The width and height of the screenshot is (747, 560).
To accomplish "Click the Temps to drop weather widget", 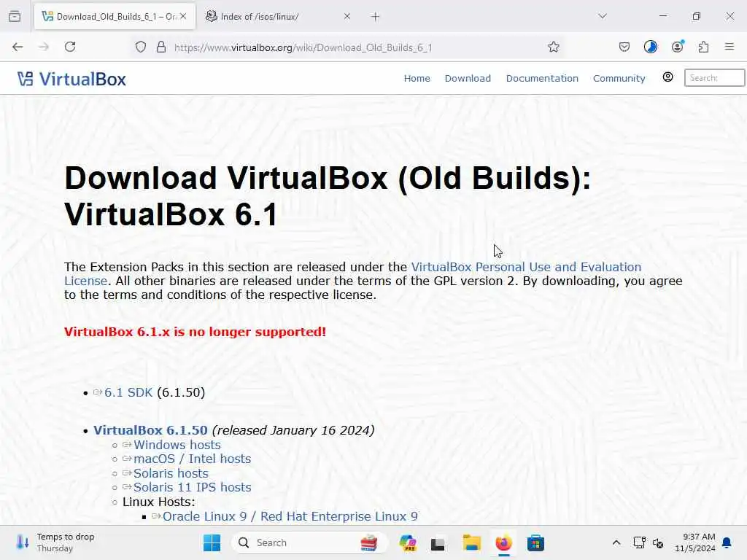I will [55, 542].
